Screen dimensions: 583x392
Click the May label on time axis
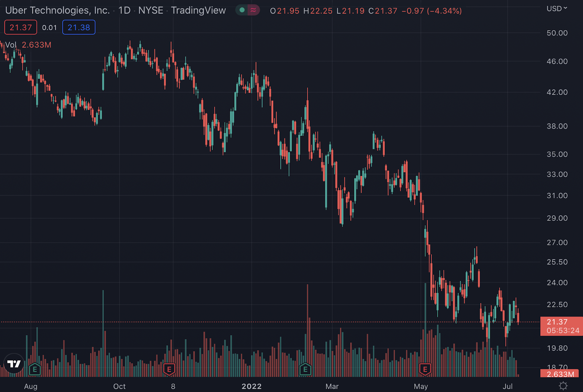(421, 387)
